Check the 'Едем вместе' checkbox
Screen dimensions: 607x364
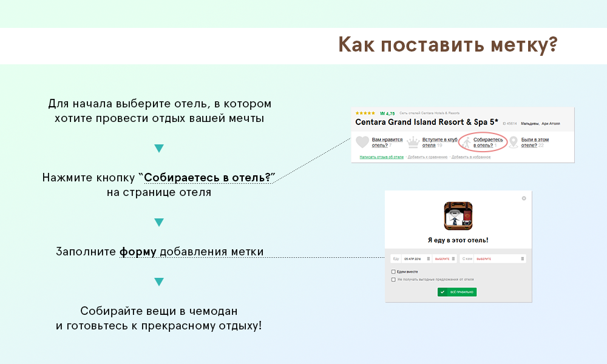[394, 272]
